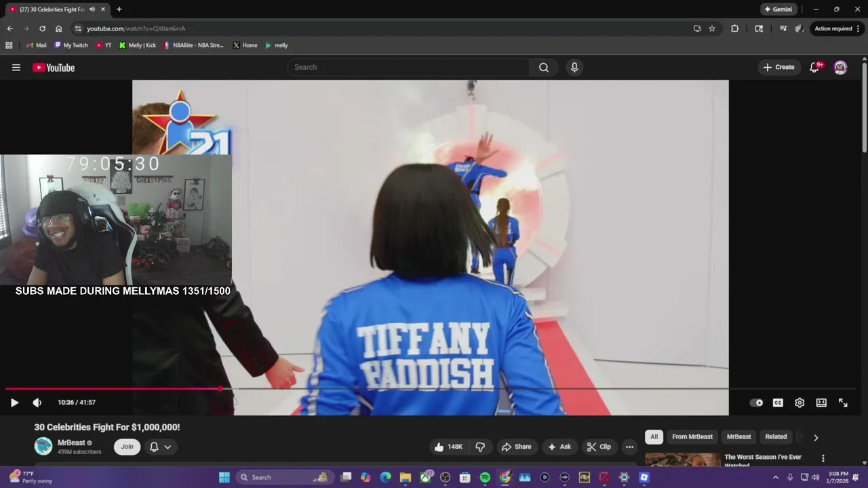Viewport: 868px width, 488px height.
Task: Open the media controls toolbar icon
Action: (783, 28)
